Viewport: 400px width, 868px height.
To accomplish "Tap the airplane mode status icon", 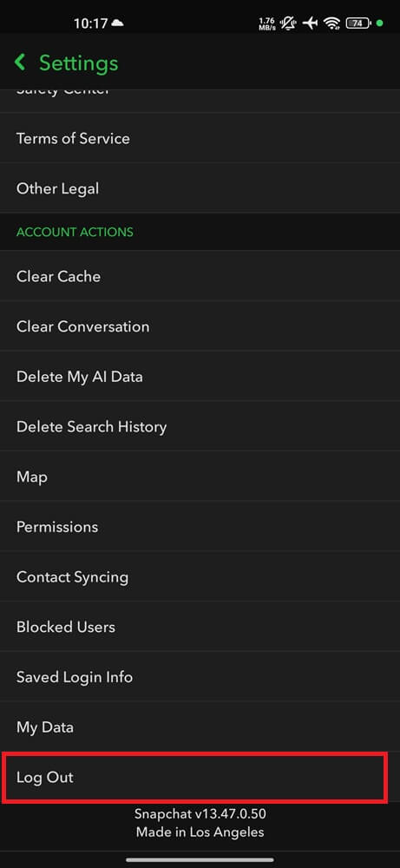I will click(311, 23).
